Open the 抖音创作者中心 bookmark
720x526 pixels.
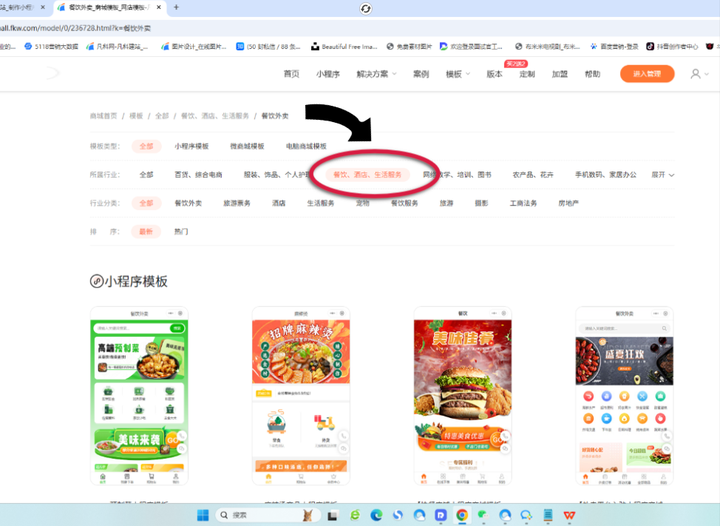click(672, 46)
